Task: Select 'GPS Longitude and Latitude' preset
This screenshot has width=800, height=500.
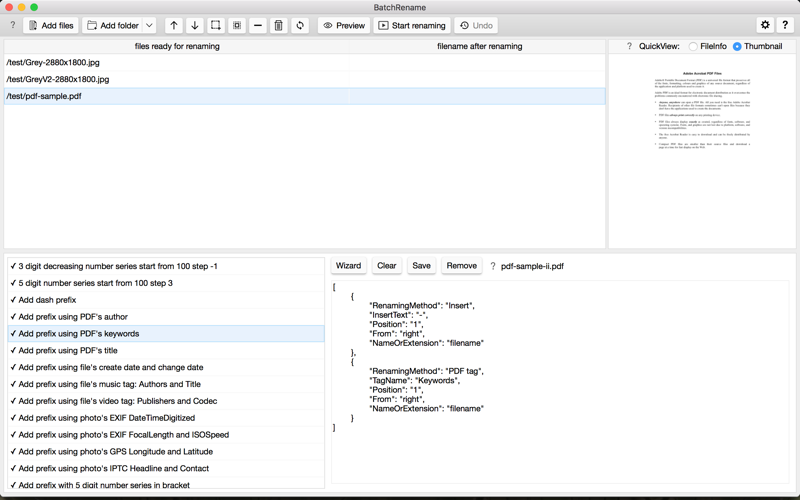Action: click(166, 451)
